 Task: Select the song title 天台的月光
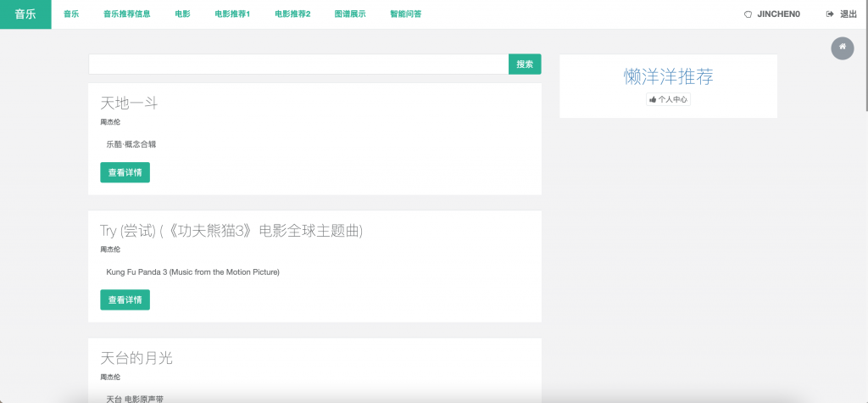tap(136, 358)
